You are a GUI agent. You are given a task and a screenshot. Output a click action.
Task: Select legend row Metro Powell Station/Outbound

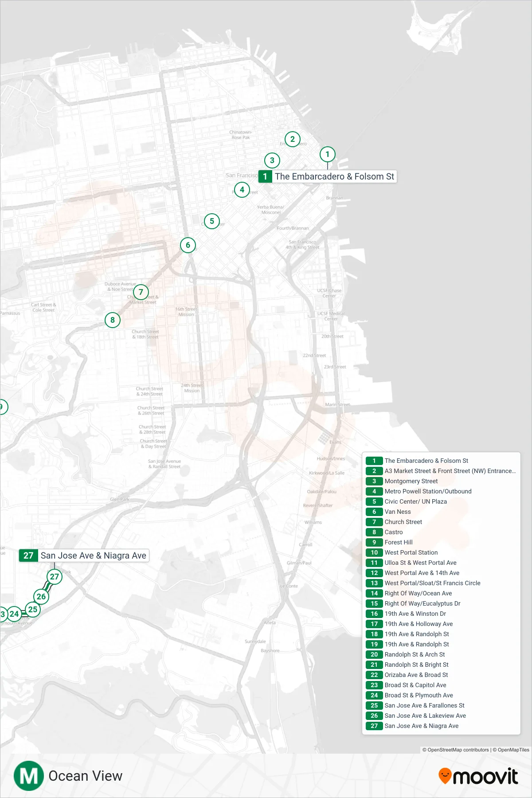pyautogui.click(x=441, y=491)
